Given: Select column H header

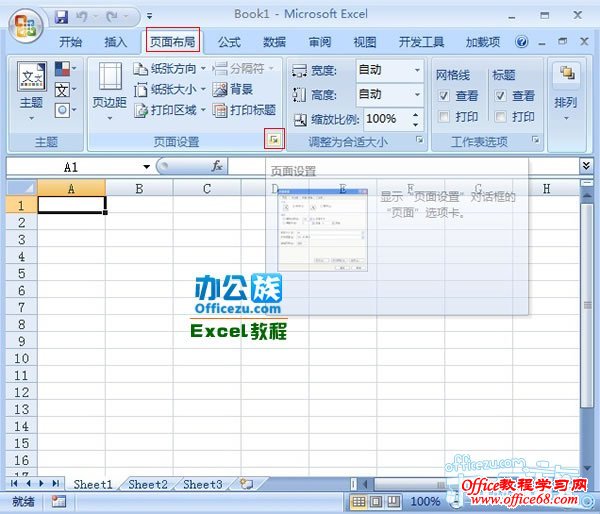Looking at the screenshot, I should tap(546, 188).
